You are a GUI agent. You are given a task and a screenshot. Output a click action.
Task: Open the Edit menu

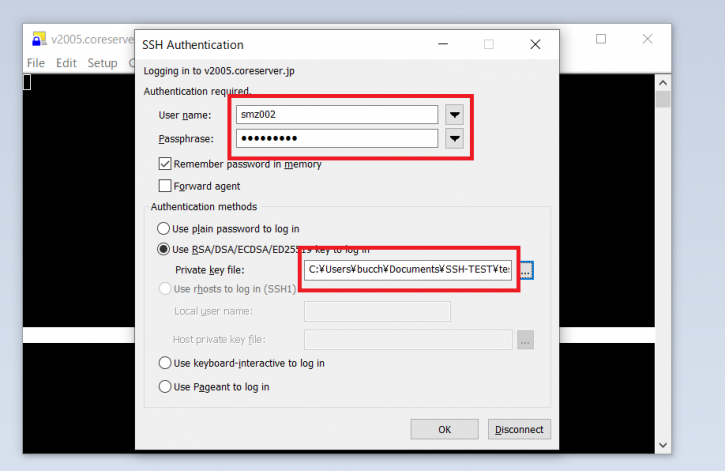(x=66, y=63)
